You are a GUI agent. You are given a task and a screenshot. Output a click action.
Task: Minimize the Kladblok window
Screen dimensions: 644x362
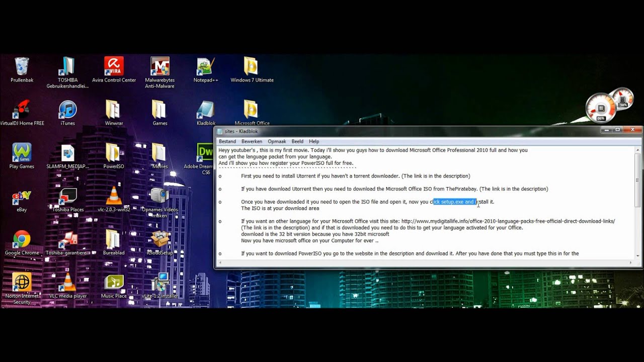pyautogui.click(x=606, y=130)
